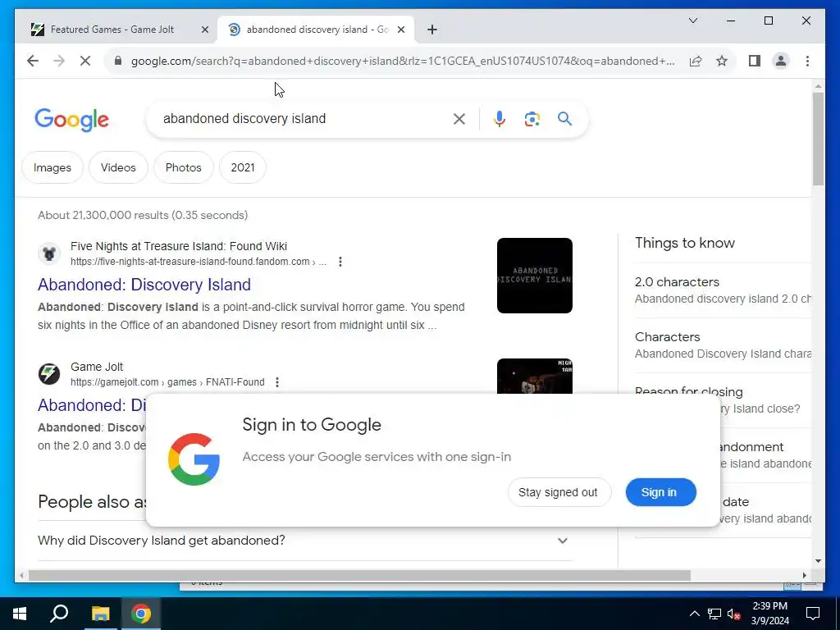The width and height of the screenshot is (840, 630).
Task: Select the 2021 filter chip
Action: pyautogui.click(x=243, y=167)
